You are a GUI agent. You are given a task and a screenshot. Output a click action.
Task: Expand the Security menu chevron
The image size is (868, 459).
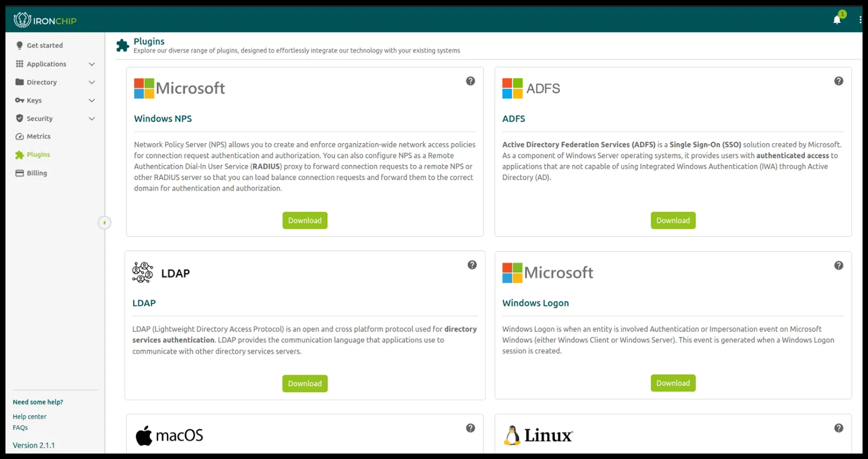click(92, 118)
